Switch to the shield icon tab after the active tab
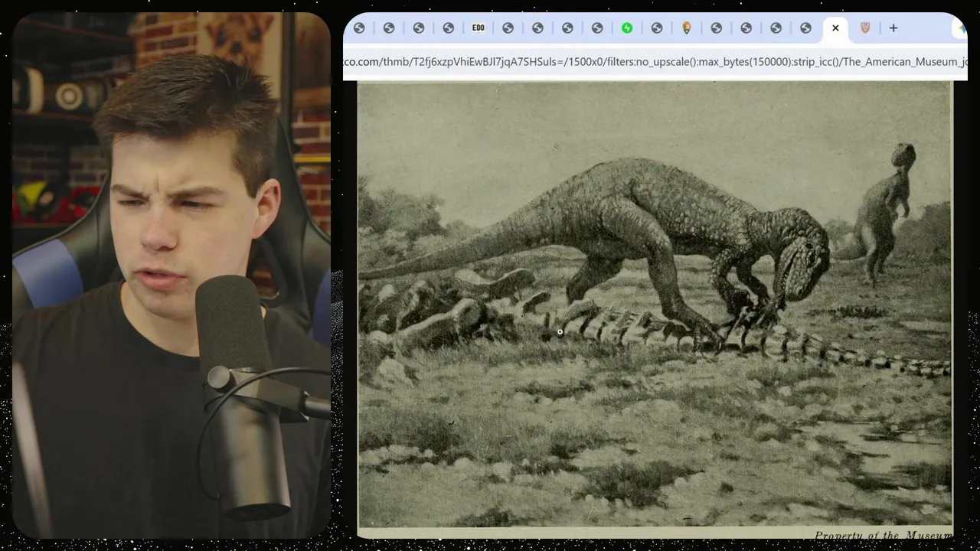980x551 pixels. coord(865,28)
